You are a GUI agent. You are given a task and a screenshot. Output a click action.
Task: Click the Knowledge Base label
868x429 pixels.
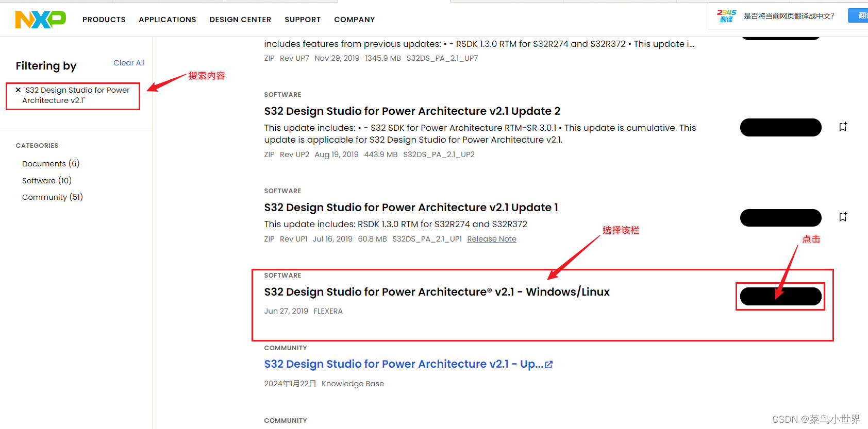click(x=353, y=384)
